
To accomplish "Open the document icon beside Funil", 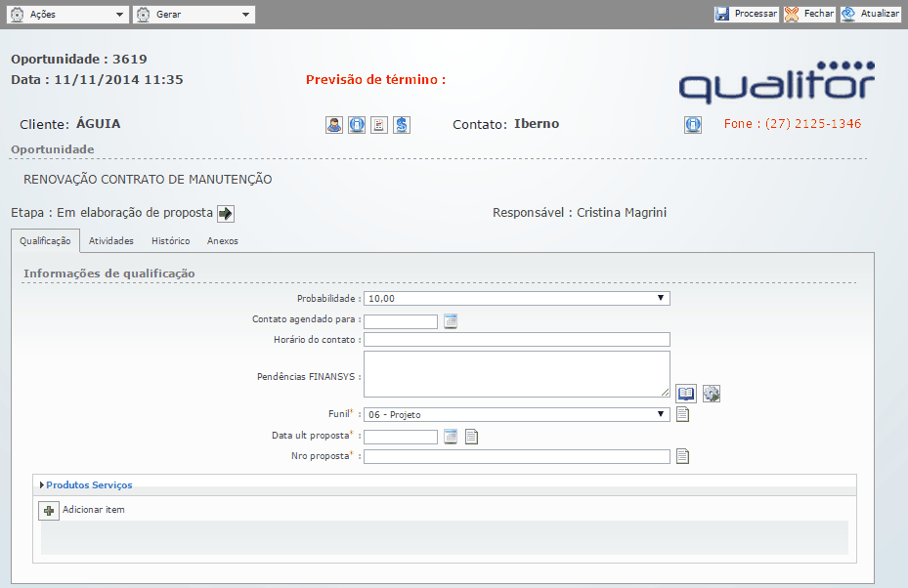I will coord(683,414).
